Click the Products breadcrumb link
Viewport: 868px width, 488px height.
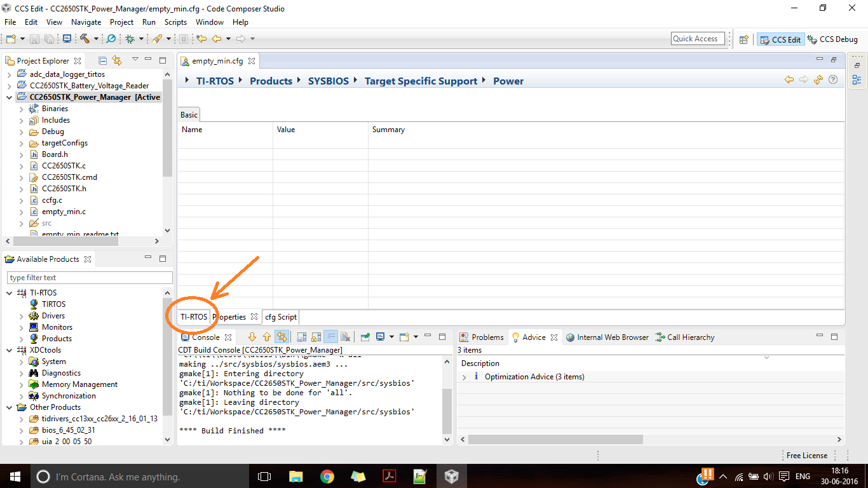(271, 81)
